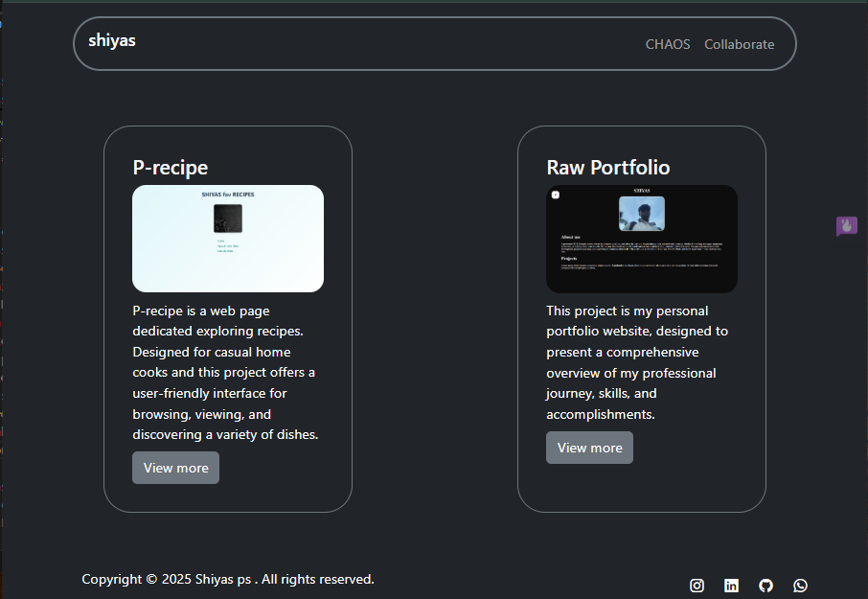This screenshot has height=599, width=868.
Task: Click the Raw Portfolio preview thumbnail
Action: (642, 239)
